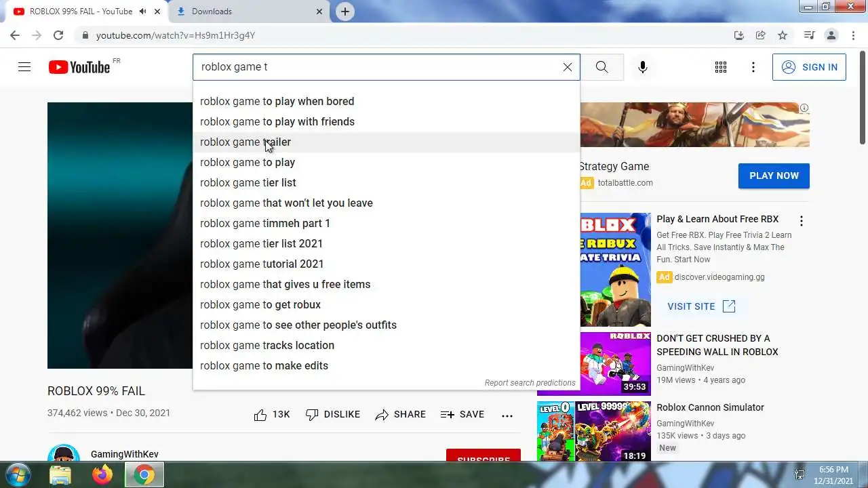Share the video via SHARE
The image size is (868, 488).
pos(401,415)
